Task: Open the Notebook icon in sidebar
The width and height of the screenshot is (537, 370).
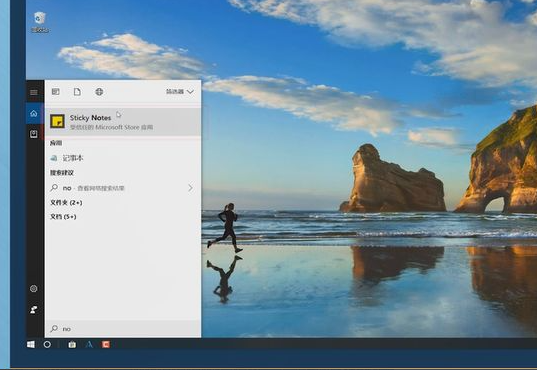Action: click(x=34, y=134)
